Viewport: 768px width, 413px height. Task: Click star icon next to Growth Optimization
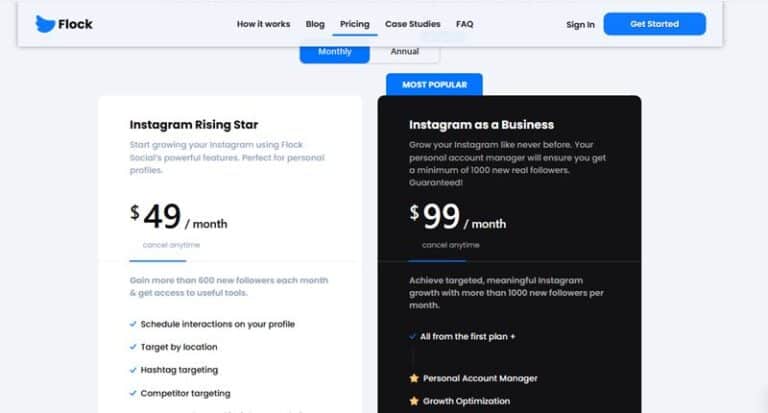(413, 401)
